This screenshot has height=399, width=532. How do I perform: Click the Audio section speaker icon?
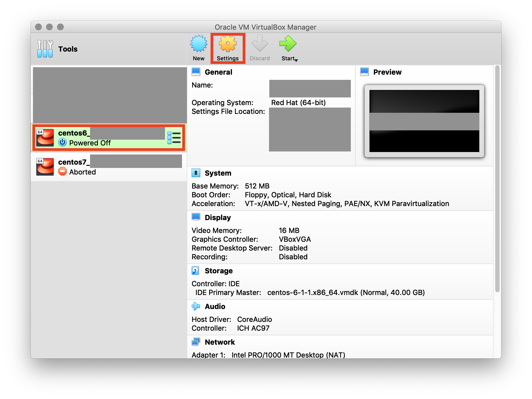[x=196, y=306]
